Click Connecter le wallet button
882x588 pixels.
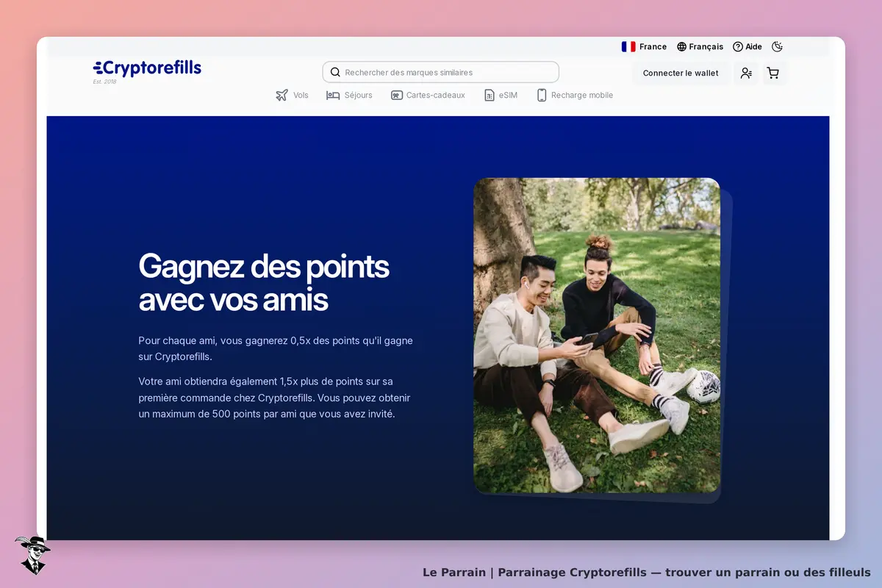681,73
